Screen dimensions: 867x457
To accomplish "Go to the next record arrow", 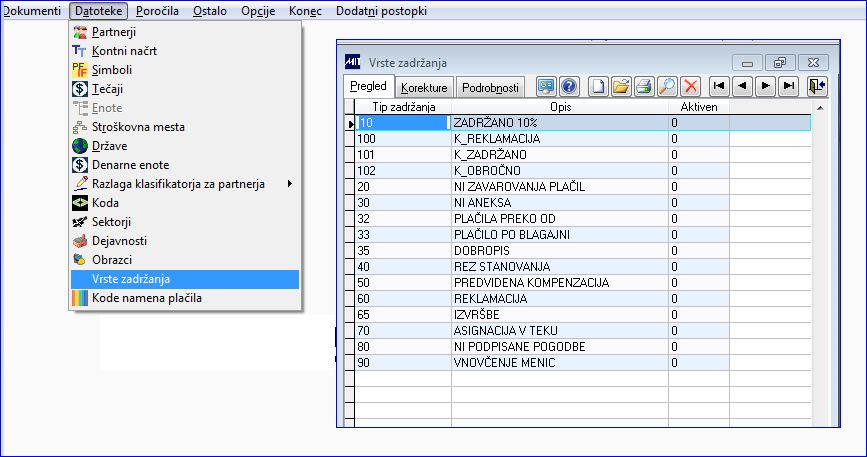I will [x=765, y=86].
